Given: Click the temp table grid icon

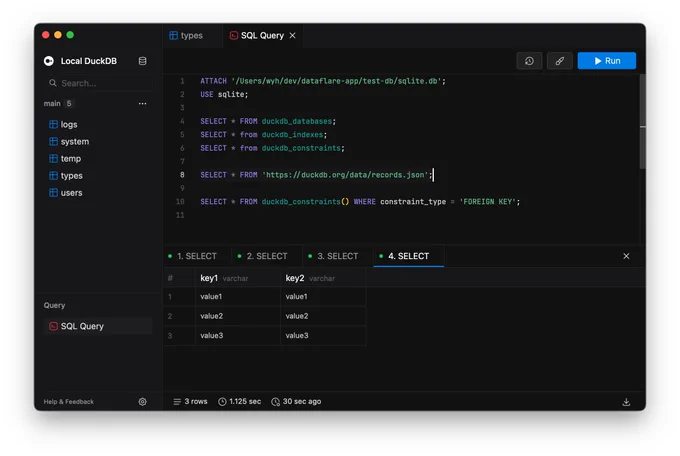Looking at the screenshot, I should [x=53, y=159].
